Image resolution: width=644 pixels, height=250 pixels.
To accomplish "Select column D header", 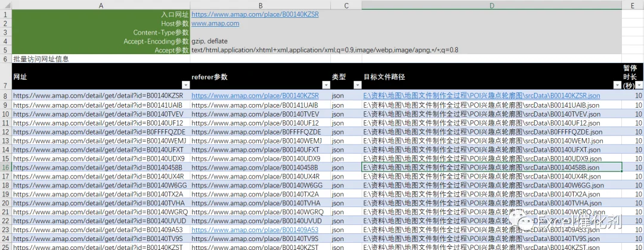I will (x=491, y=5).
